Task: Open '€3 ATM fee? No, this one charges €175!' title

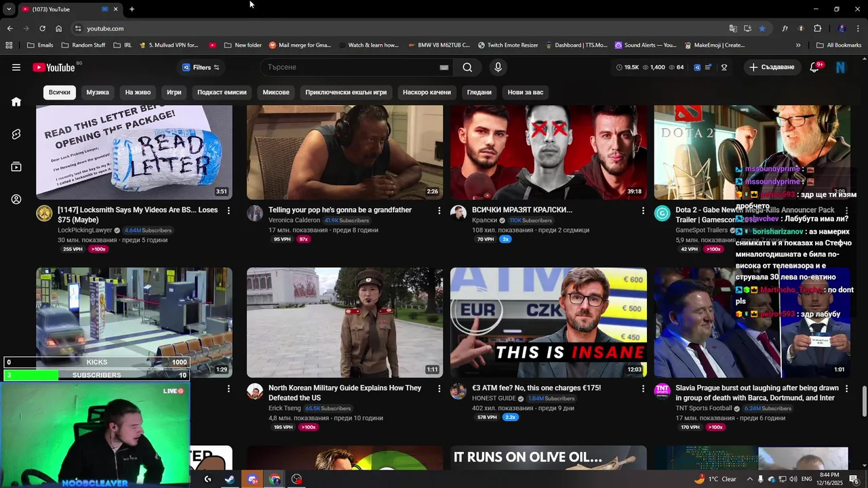Action: [x=536, y=388]
